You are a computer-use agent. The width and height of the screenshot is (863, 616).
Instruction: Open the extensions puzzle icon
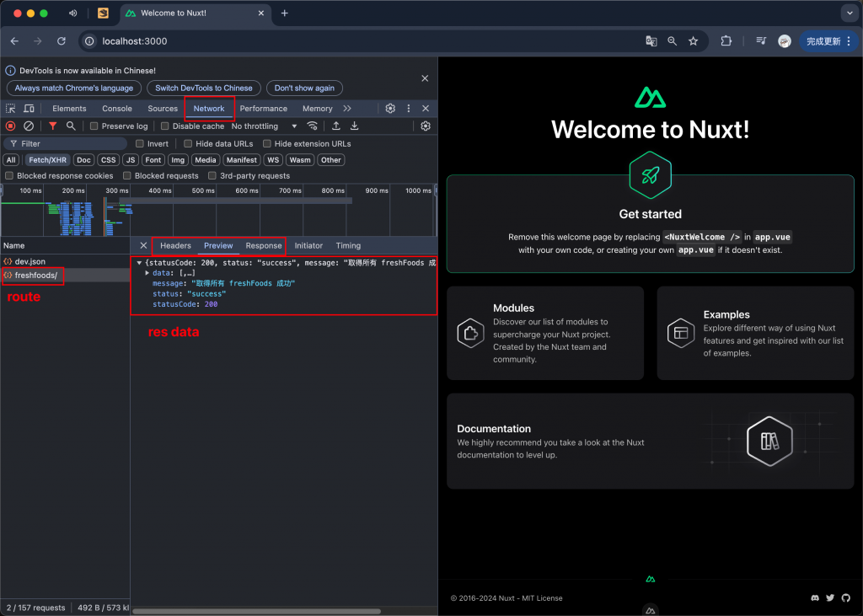click(726, 41)
